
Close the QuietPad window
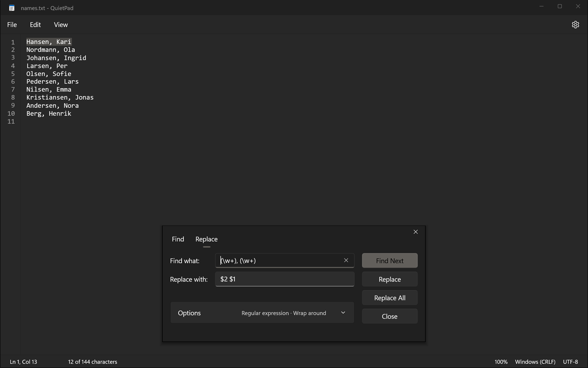click(x=578, y=6)
